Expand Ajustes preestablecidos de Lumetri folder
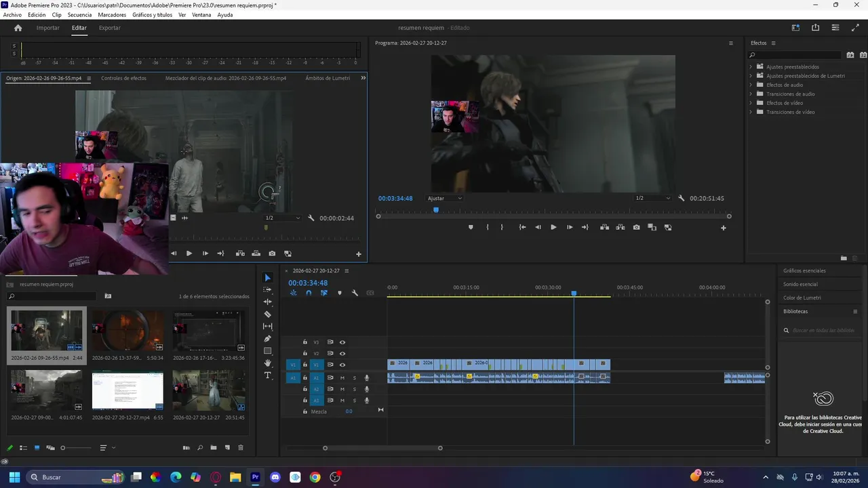This screenshot has width=868, height=488. point(751,76)
